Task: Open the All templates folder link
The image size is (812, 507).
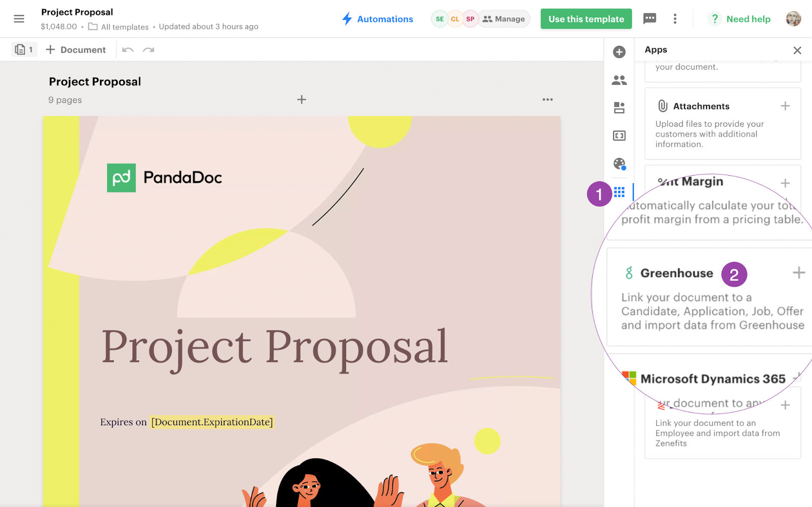Action: pyautogui.click(x=118, y=26)
